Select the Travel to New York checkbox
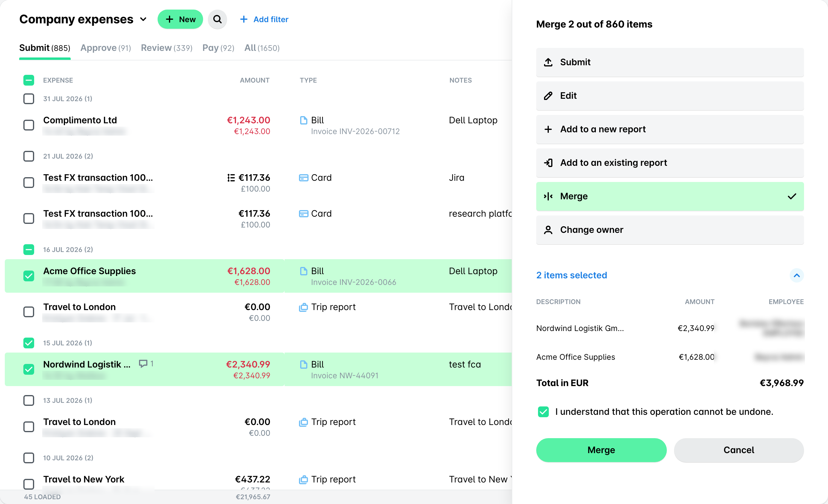 28,484
